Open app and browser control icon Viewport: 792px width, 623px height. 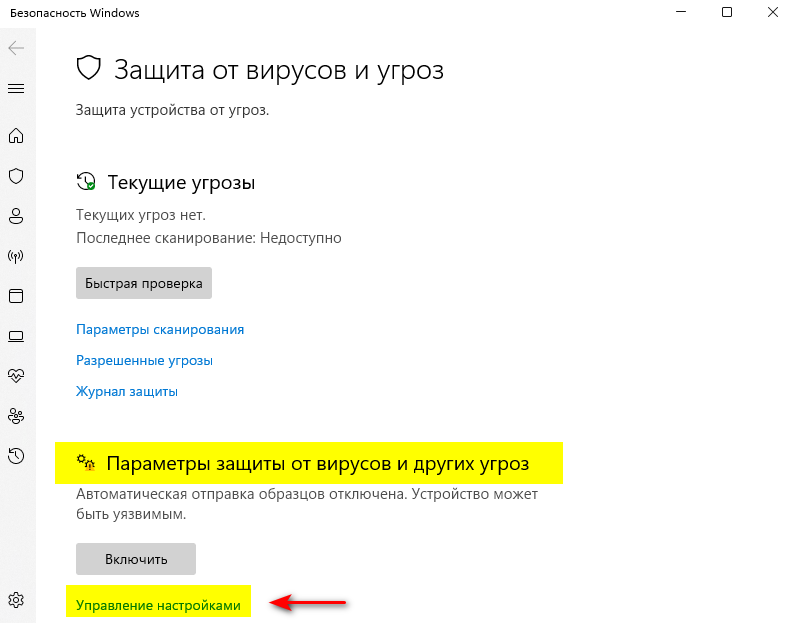click(16, 296)
